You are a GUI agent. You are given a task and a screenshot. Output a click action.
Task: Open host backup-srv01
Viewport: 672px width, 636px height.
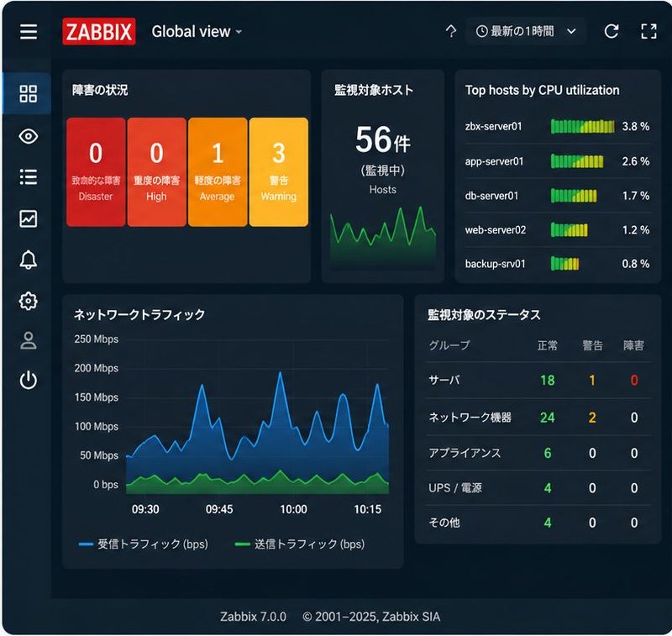click(x=495, y=264)
